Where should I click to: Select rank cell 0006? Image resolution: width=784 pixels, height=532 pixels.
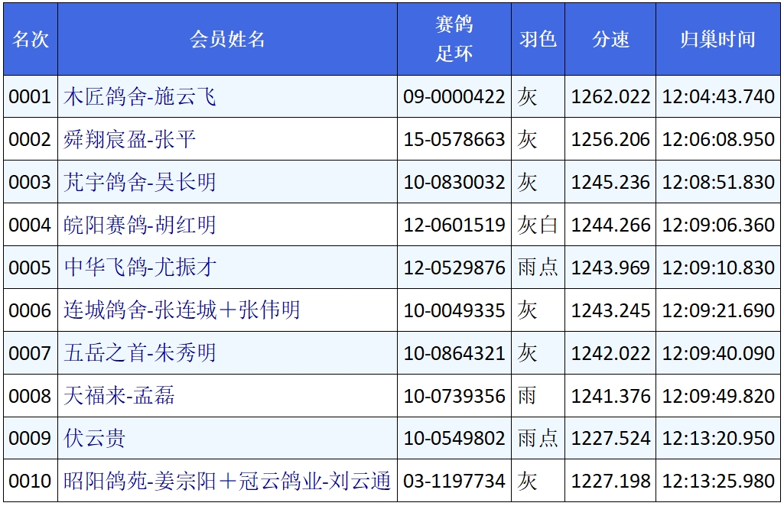pyautogui.click(x=30, y=310)
